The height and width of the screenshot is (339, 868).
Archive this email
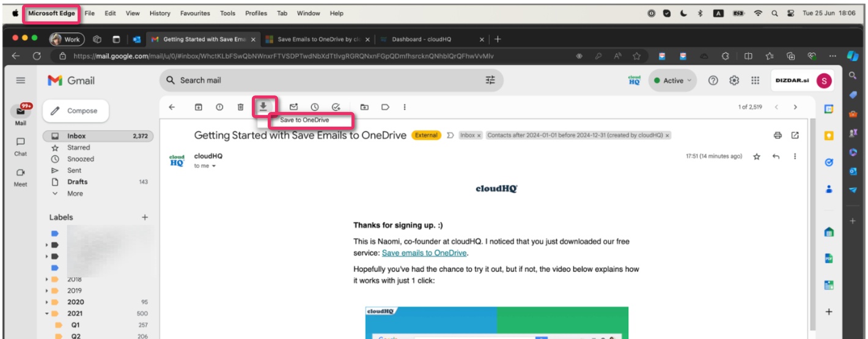[199, 107]
